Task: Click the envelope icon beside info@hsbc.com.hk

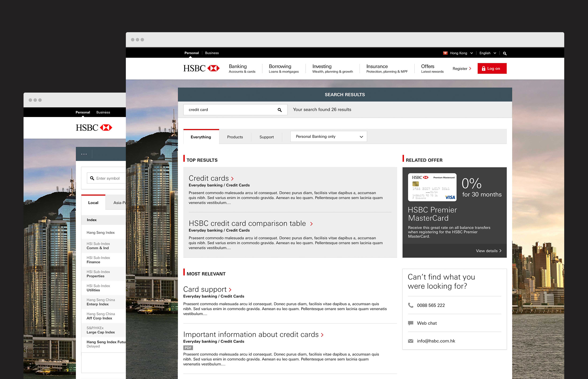Action: 411,341
